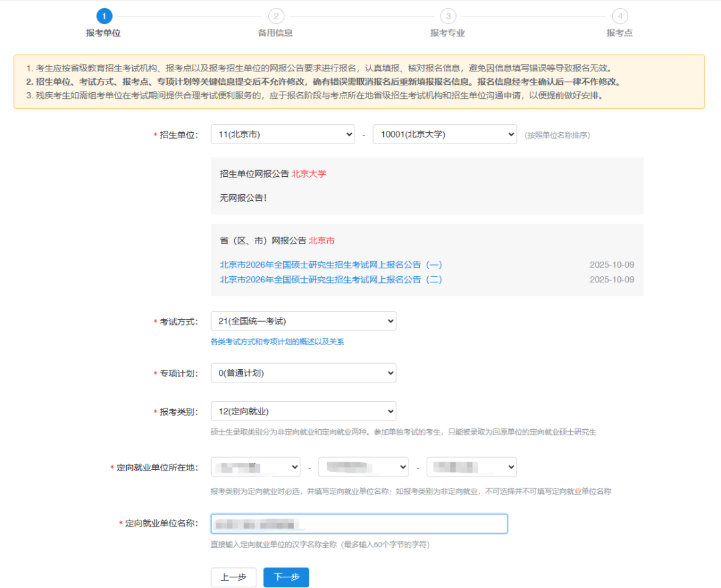
Task: Open the 专项计划 dropdown showing 0(普通计划)
Action: 303,373
